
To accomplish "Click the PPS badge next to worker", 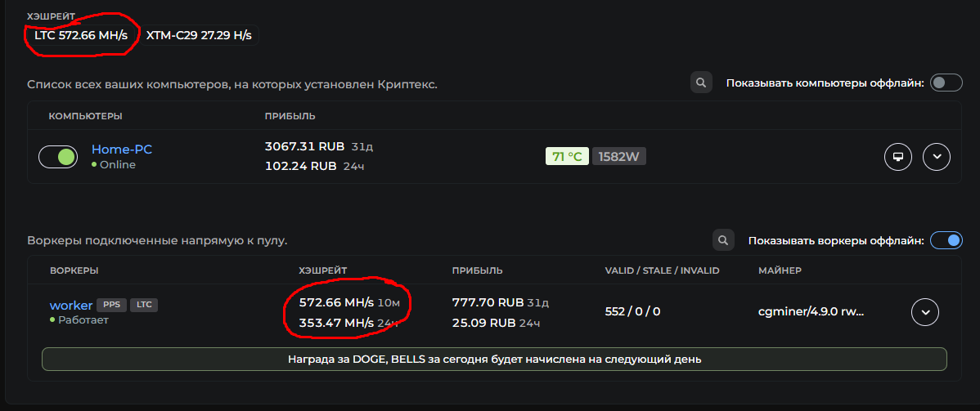I will pyautogui.click(x=111, y=305).
